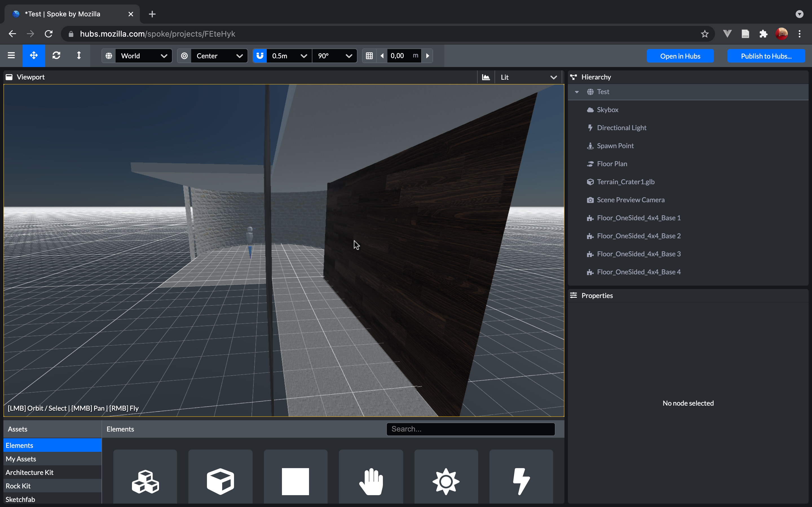
Task: Expand the Test root scene node
Action: tap(576, 92)
